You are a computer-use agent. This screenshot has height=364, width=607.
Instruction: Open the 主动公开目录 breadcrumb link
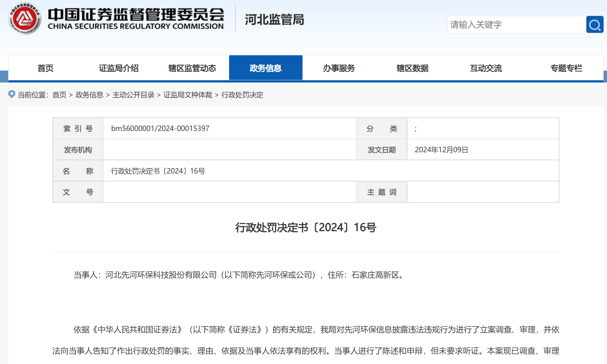point(133,95)
